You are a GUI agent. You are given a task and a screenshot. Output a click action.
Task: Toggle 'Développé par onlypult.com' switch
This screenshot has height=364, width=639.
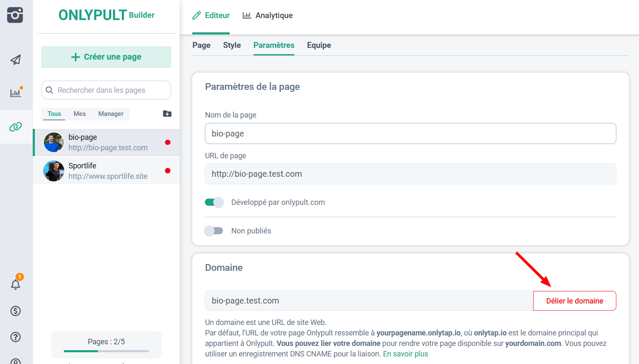[x=214, y=202]
